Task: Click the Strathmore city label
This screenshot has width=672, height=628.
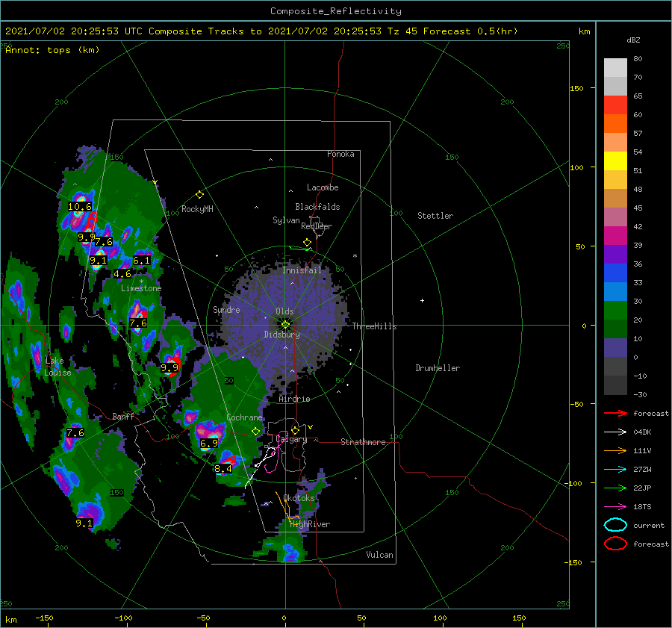Action: (363, 442)
